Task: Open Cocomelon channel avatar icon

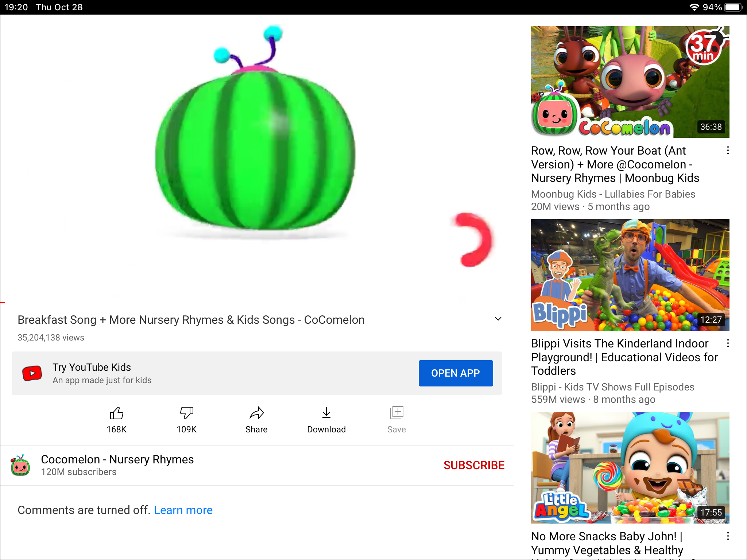Action: pos(20,465)
